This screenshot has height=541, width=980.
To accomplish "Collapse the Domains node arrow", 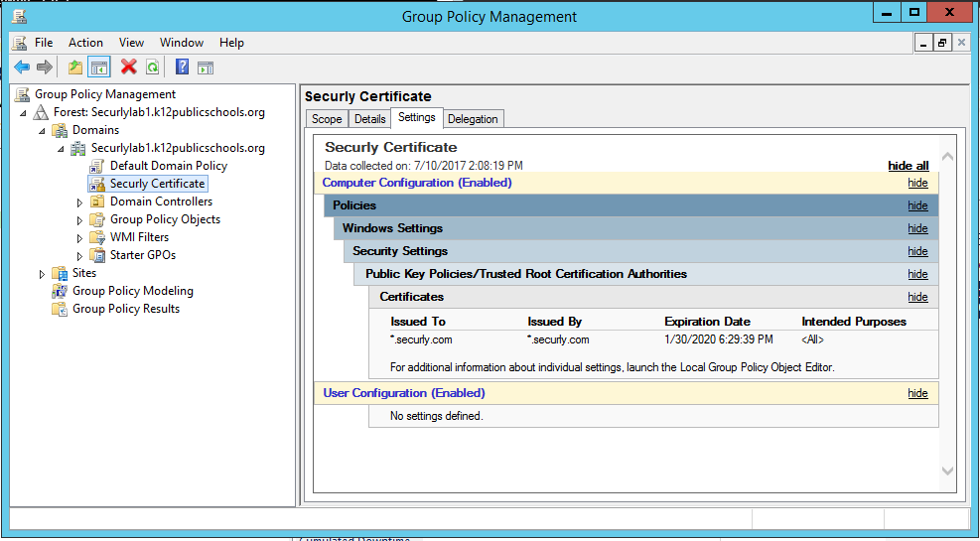I will (x=42, y=131).
